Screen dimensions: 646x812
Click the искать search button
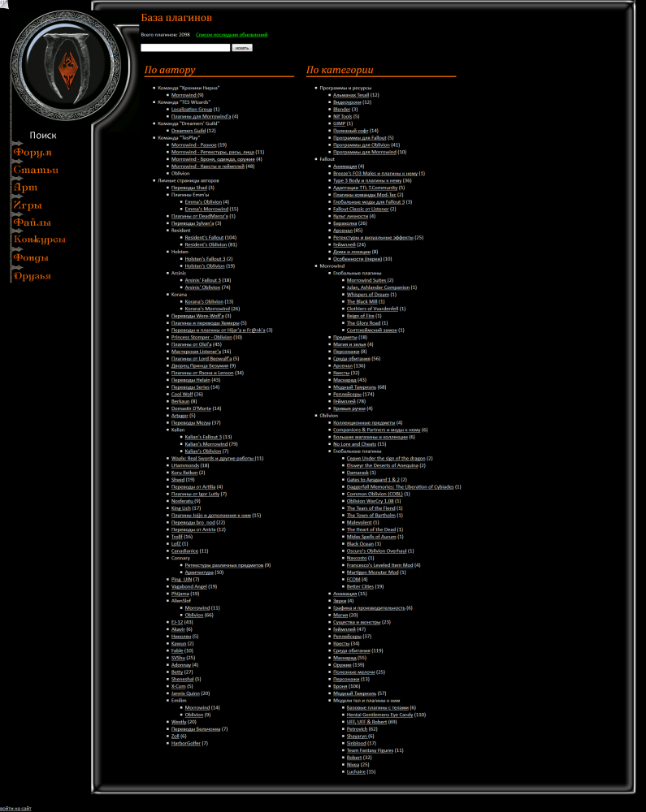pos(242,48)
